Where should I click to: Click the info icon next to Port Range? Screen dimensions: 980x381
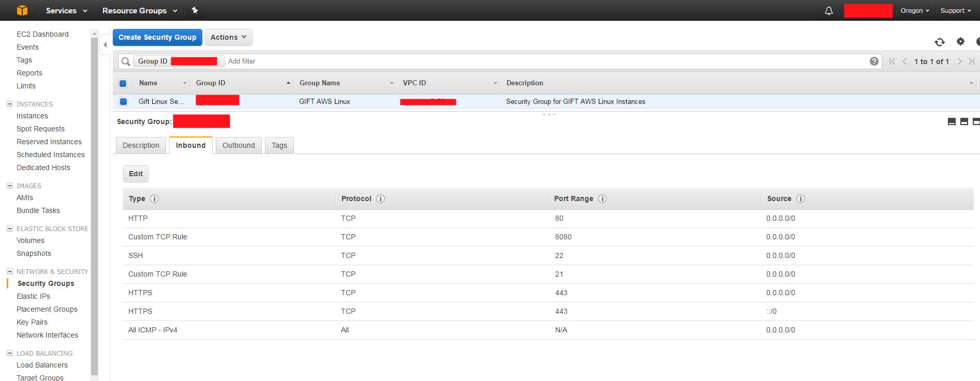pyautogui.click(x=602, y=199)
